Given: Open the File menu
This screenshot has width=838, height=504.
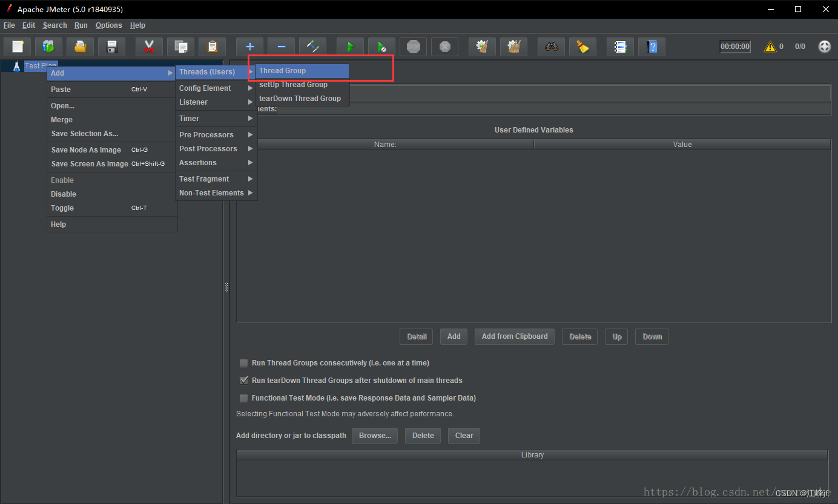Looking at the screenshot, I should click(9, 25).
